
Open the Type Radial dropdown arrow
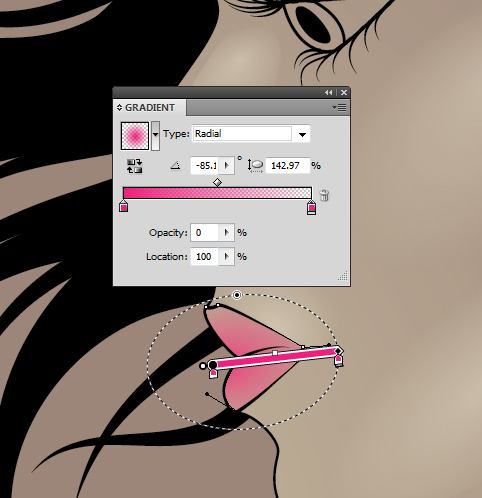pos(302,134)
